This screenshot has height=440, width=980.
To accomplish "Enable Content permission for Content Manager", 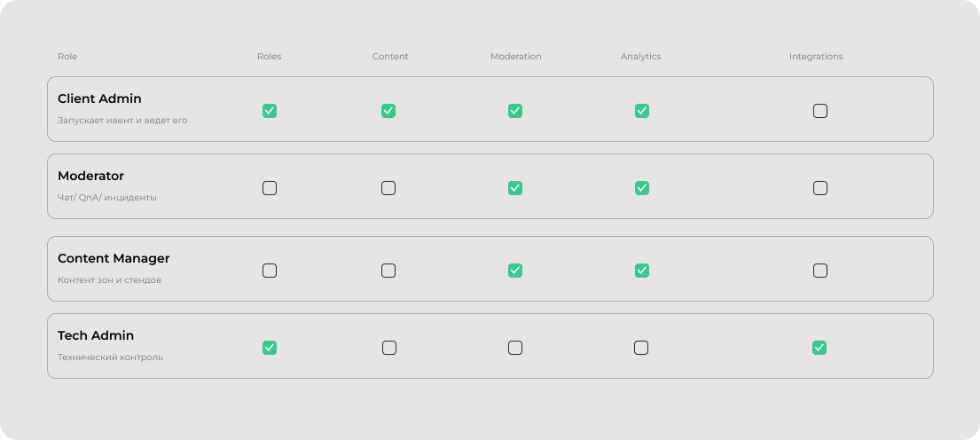I will click(388, 271).
